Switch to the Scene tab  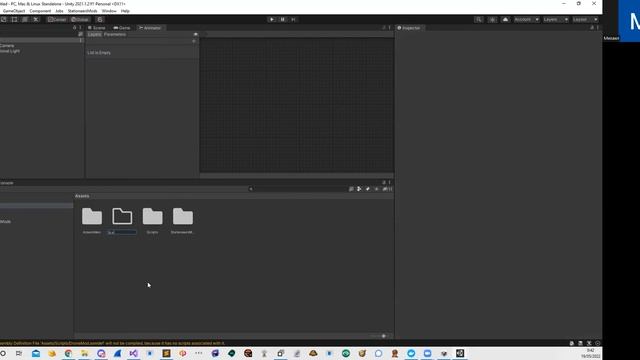97,28
